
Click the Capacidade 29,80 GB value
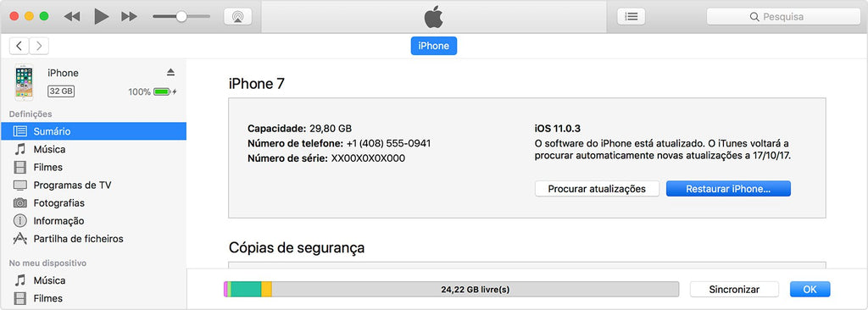click(x=330, y=129)
